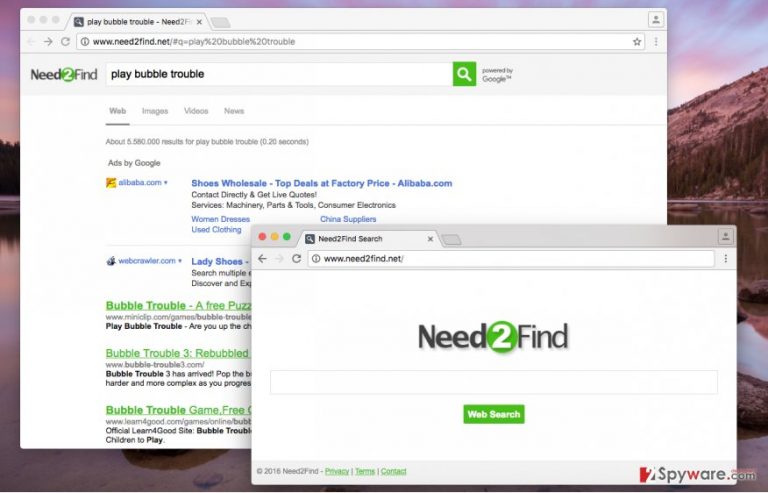This screenshot has height=493, width=768.
Task: Switch to Images results tab
Action: pos(155,111)
